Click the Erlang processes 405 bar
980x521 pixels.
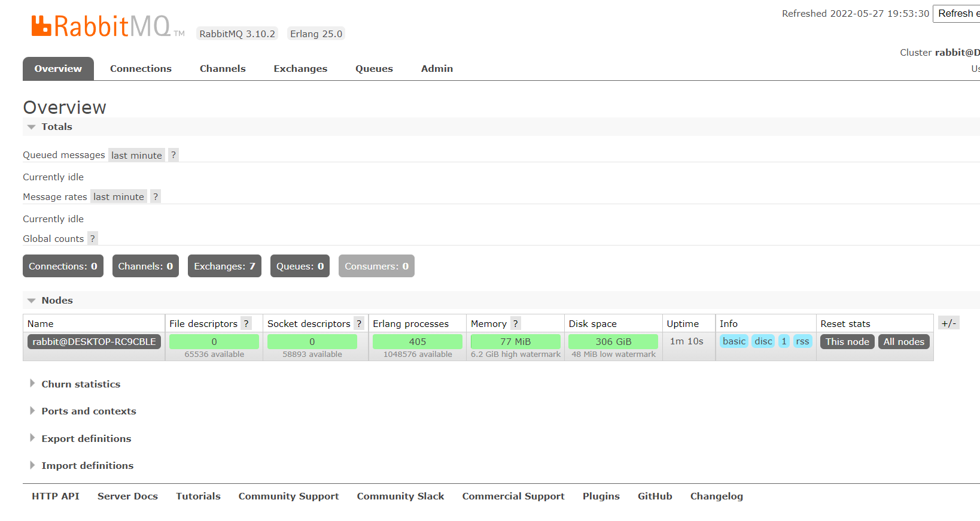point(418,341)
